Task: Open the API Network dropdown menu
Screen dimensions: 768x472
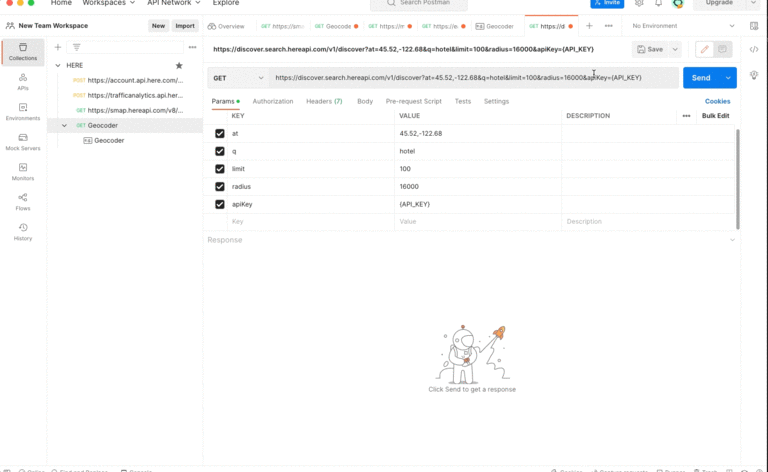Action: click(173, 3)
